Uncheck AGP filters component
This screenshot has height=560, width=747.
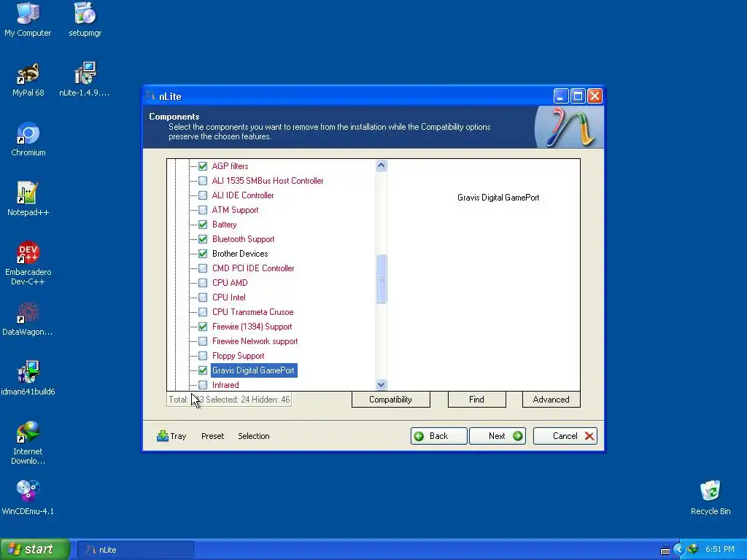(x=203, y=166)
